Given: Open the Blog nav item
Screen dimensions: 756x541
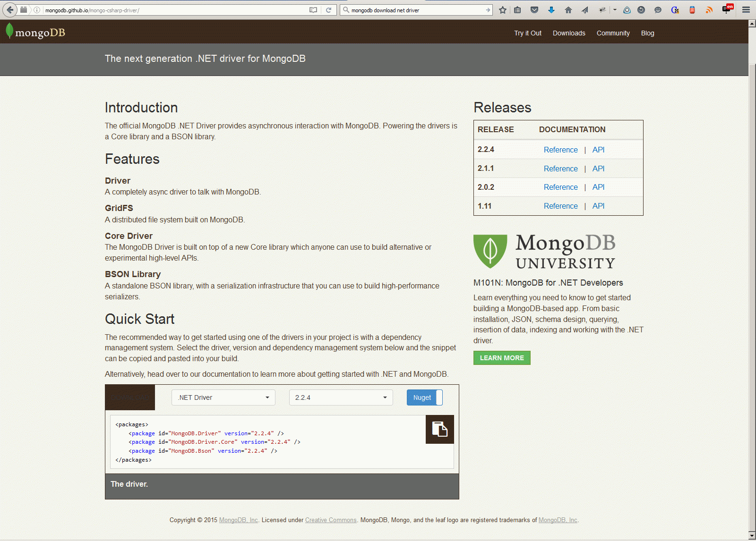Looking at the screenshot, I should click(x=647, y=33).
